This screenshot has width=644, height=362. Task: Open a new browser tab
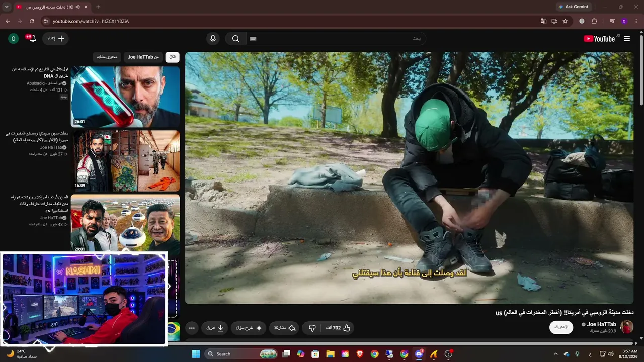pos(98,7)
